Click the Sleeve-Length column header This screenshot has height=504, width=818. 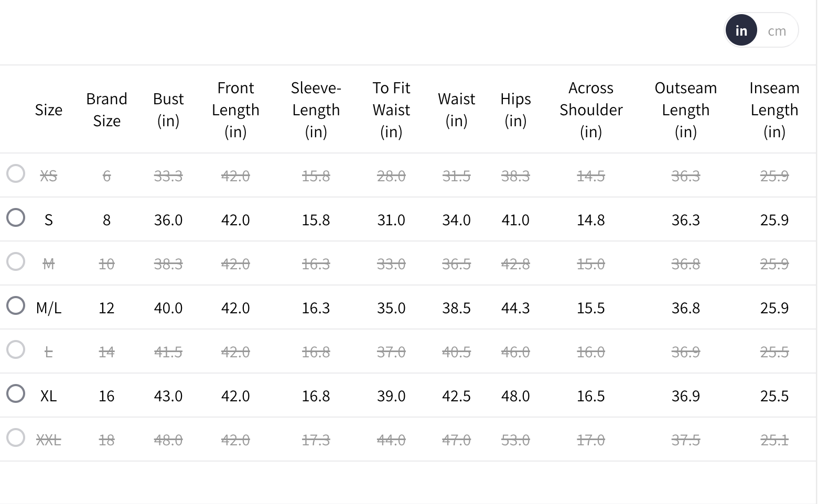point(316,109)
